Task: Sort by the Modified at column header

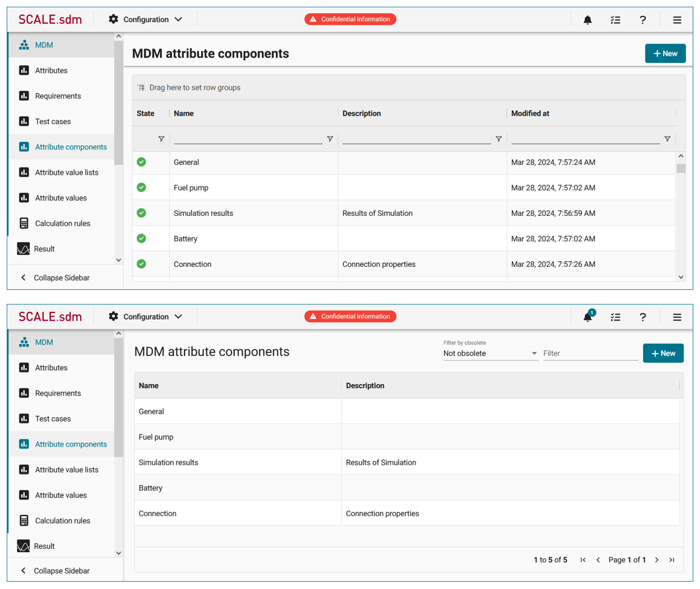Action: pos(530,113)
